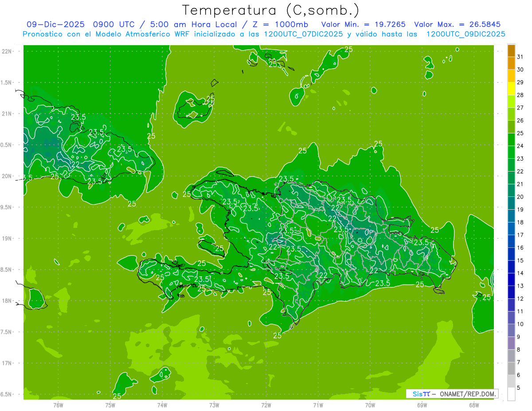Viewport: 532px width, 411px height.
Task: Click the gray swatch between 6 and 7
Action: 511,368
